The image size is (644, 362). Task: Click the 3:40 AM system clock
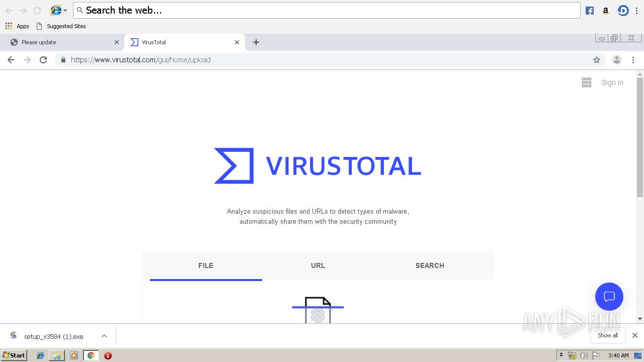coord(618,355)
